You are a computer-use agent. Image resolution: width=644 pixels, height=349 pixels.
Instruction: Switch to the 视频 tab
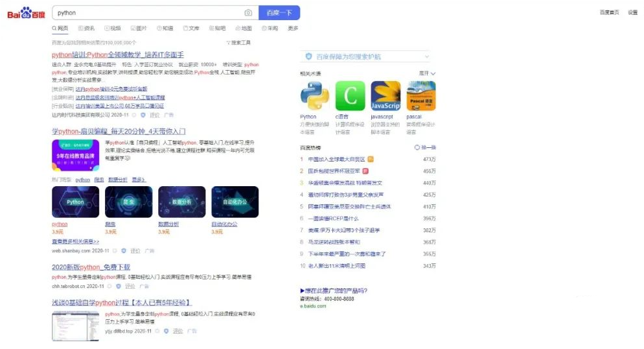point(112,29)
